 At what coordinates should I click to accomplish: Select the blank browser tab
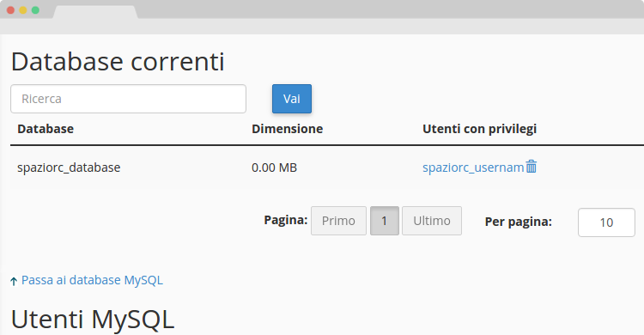click(95, 12)
